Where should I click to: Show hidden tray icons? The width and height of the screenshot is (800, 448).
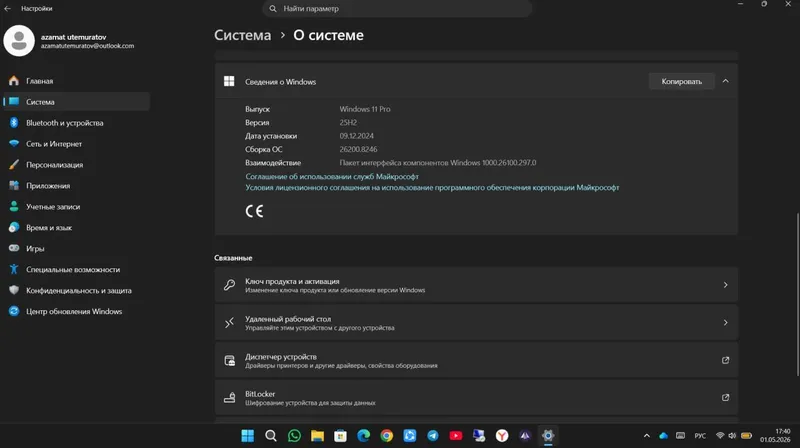click(x=646, y=435)
